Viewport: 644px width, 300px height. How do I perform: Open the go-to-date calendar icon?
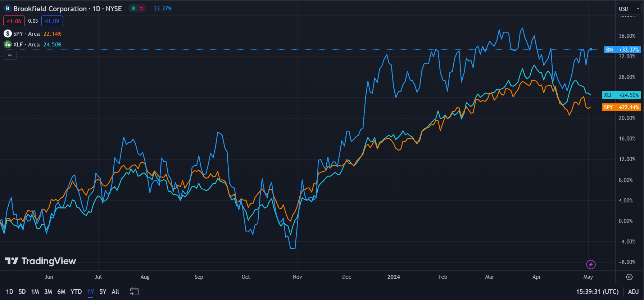[x=134, y=291]
